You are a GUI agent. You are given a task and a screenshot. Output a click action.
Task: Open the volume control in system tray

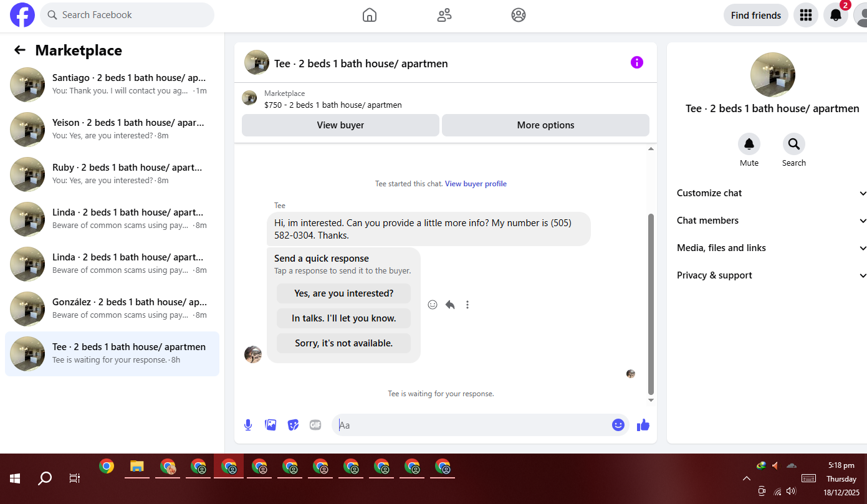[x=792, y=491]
